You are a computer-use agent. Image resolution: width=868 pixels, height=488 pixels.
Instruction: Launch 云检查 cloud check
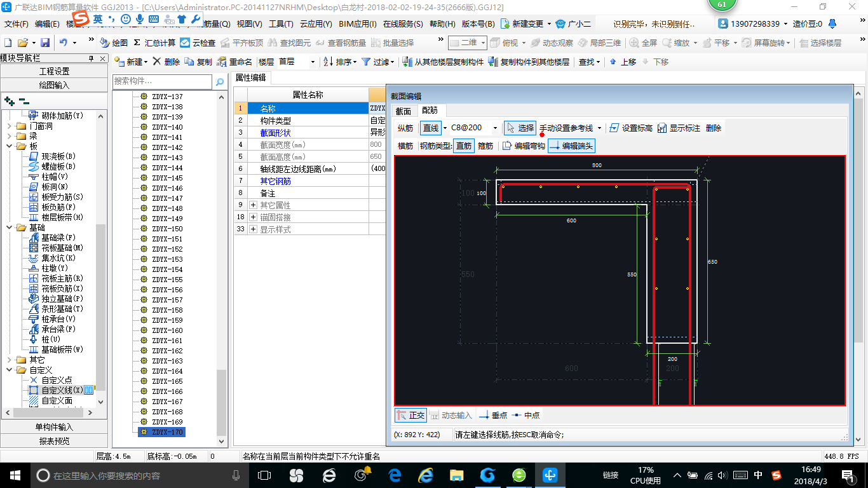(198, 43)
